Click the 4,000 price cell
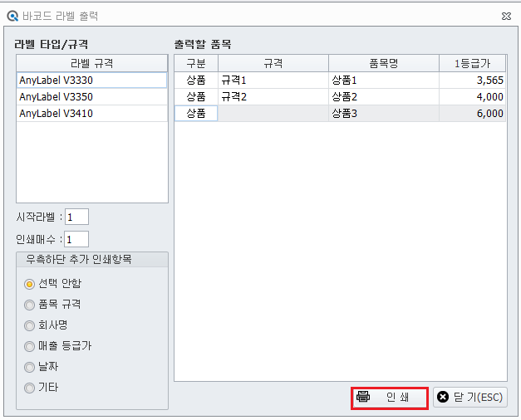 (x=472, y=96)
